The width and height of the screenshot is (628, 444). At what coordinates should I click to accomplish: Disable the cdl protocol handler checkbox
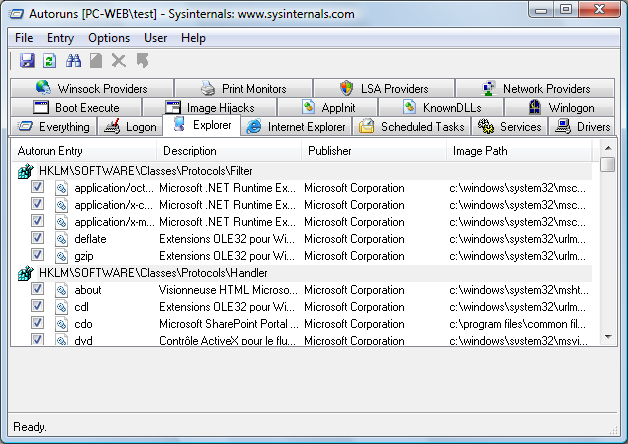37,307
